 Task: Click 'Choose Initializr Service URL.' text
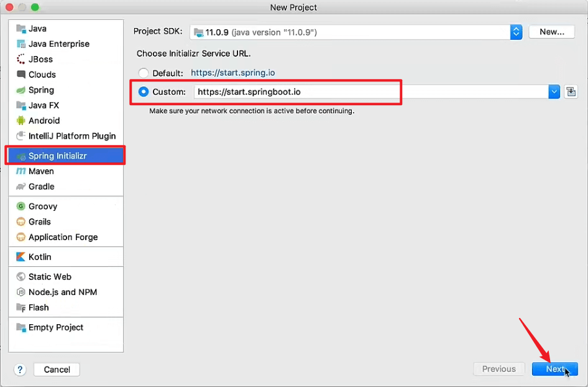193,54
